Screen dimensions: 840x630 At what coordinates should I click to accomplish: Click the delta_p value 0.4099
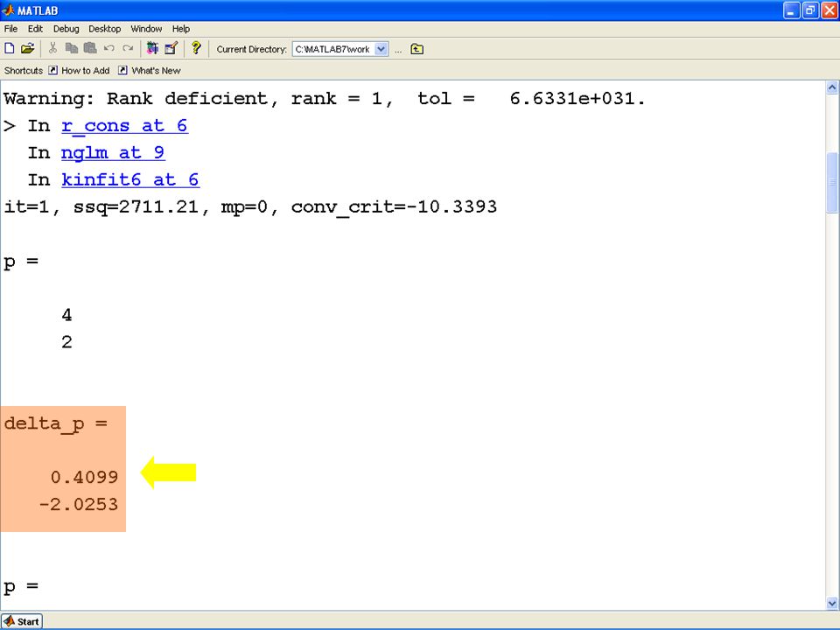click(84, 478)
